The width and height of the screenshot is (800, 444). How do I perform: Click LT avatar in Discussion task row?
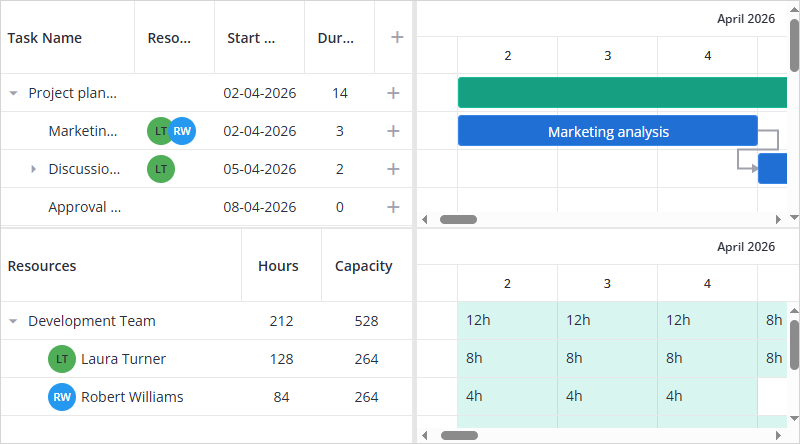(x=161, y=169)
